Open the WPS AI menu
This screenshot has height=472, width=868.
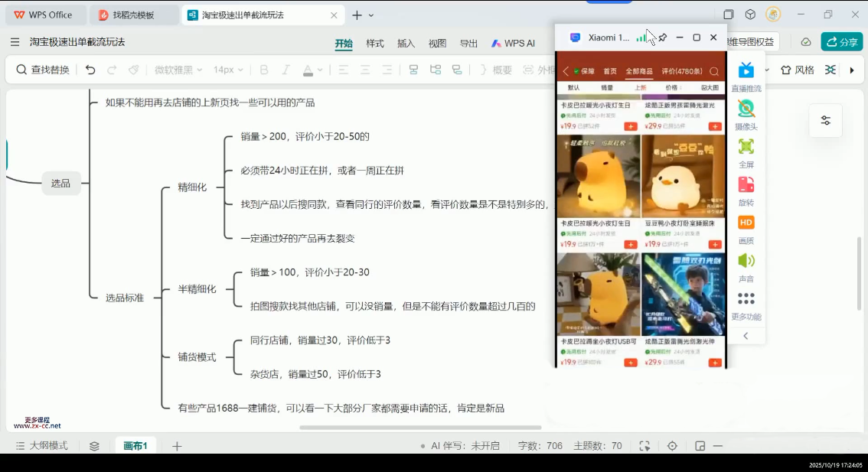515,44
